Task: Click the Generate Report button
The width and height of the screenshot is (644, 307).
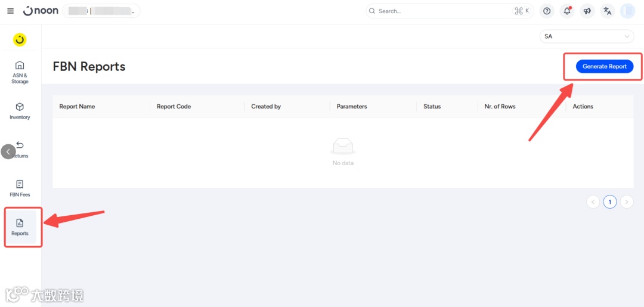Action: click(x=605, y=66)
